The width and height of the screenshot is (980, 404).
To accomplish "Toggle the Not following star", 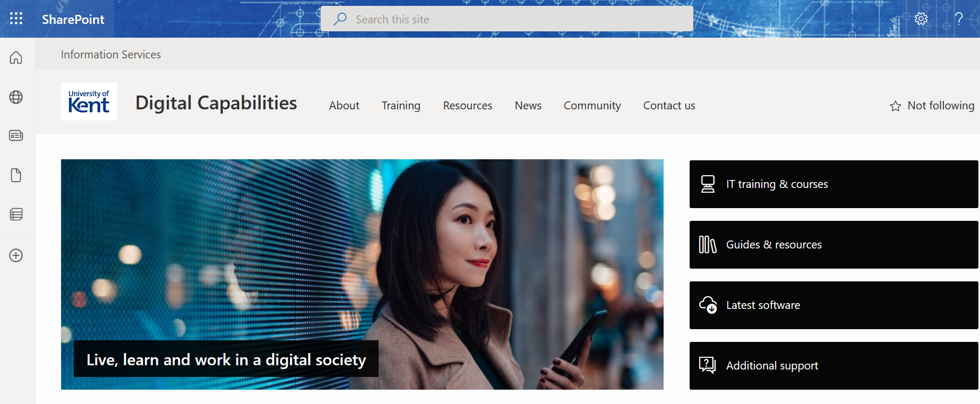I will pos(932,106).
